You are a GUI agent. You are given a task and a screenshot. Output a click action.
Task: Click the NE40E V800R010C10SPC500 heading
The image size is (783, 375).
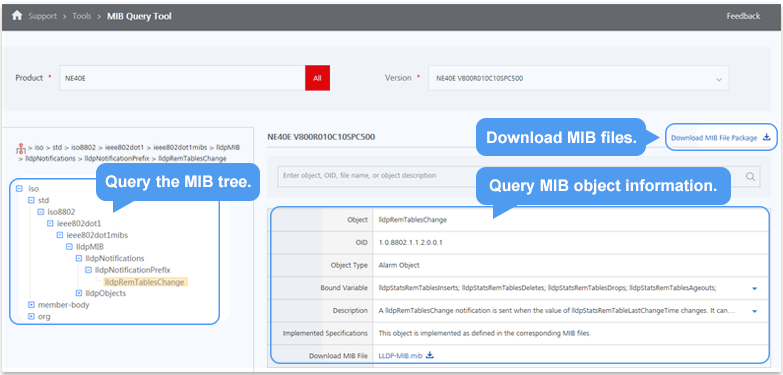point(321,137)
